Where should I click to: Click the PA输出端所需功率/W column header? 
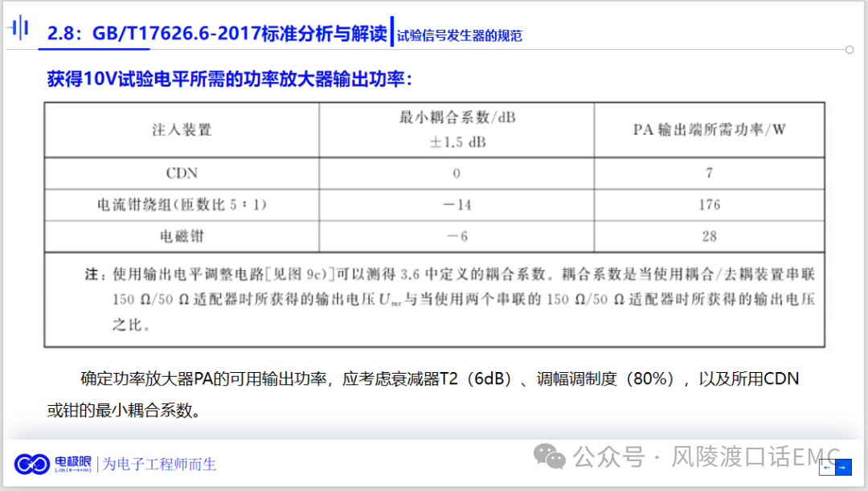(x=709, y=129)
